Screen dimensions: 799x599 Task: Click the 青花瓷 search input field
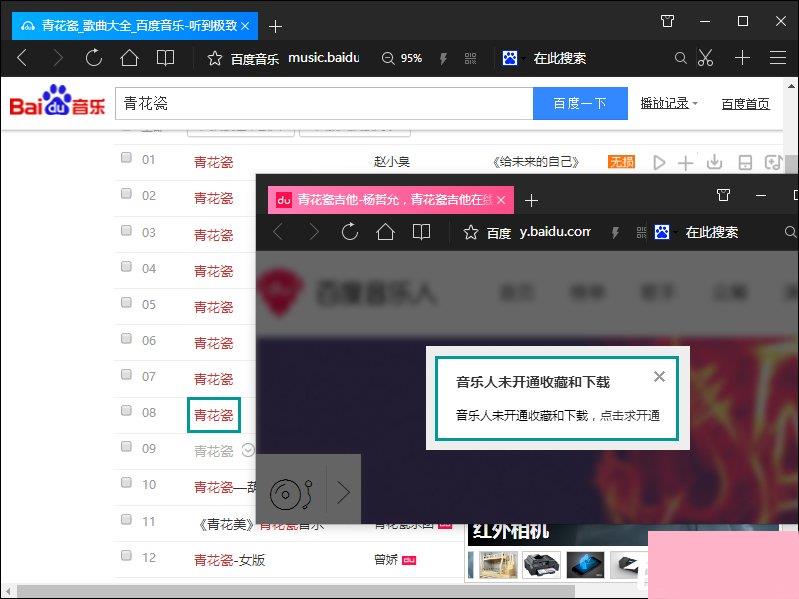pos(324,103)
